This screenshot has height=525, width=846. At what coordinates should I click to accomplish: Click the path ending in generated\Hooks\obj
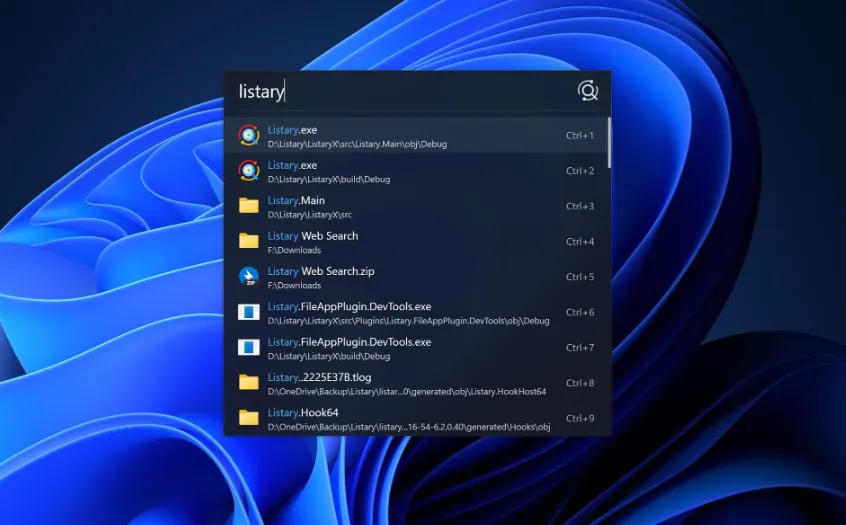click(409, 427)
